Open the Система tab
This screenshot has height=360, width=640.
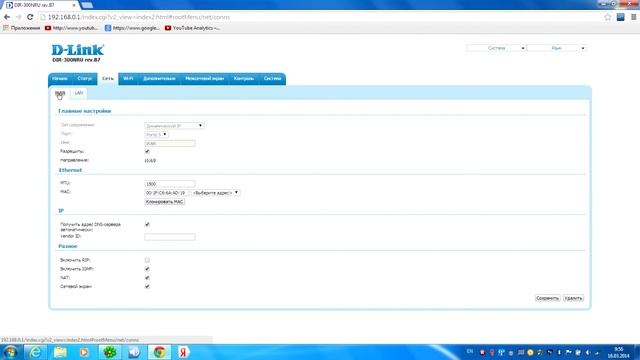point(272,78)
